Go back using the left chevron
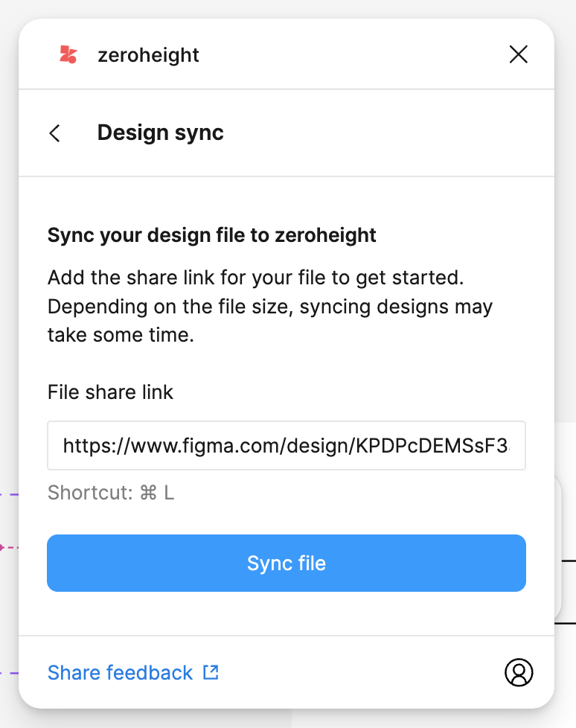 click(x=54, y=133)
